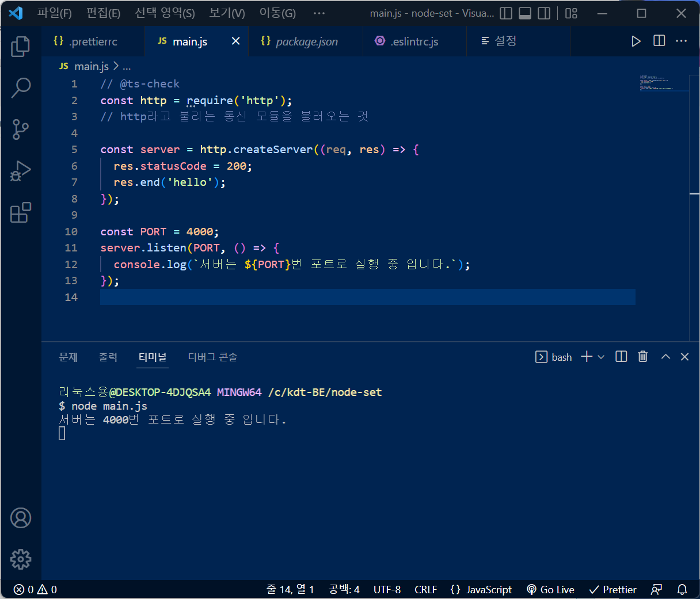The width and height of the screenshot is (700, 599).
Task: Click 'createServer' on line 5
Action: [x=273, y=150]
